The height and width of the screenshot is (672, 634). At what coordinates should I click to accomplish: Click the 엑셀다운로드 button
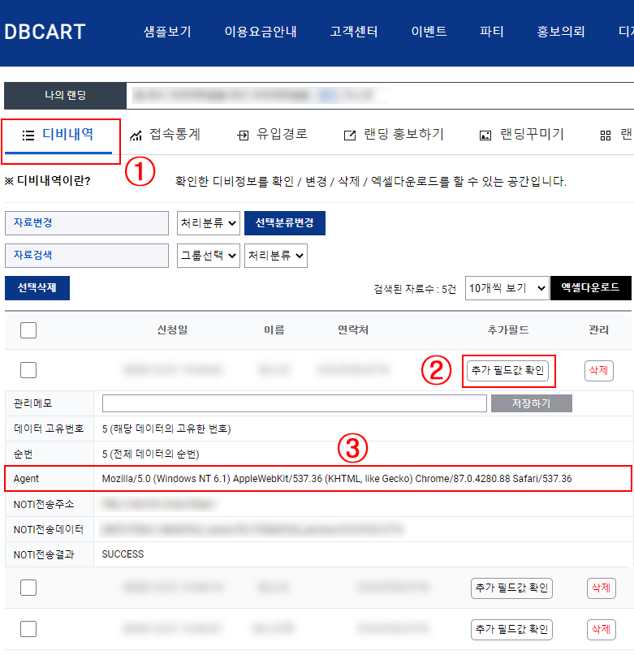coord(590,288)
